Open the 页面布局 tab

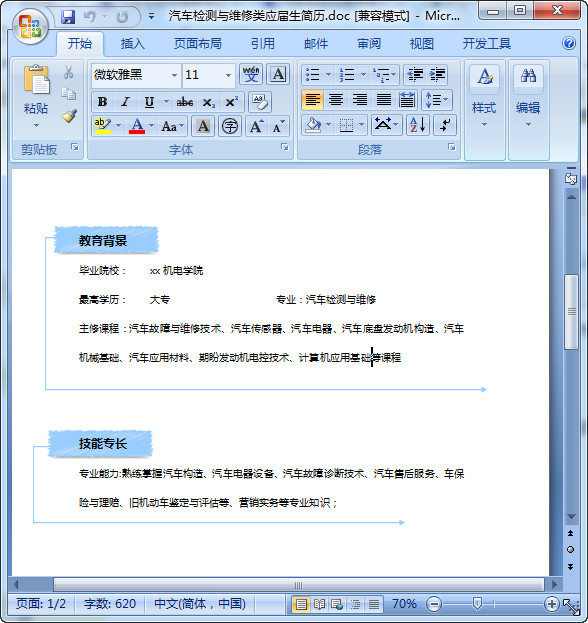(x=197, y=43)
